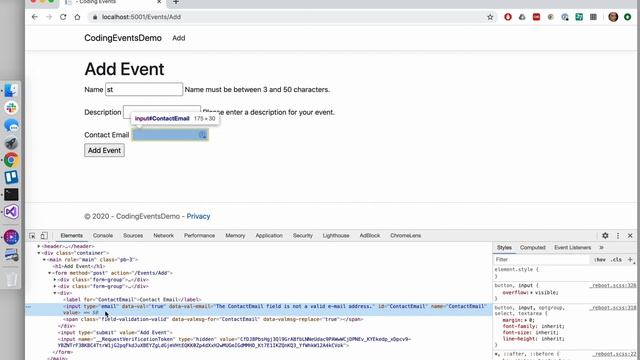Viewport: 640px width, 360px height.
Task: Toggle the .cls classes button
Action: tap(617, 260)
